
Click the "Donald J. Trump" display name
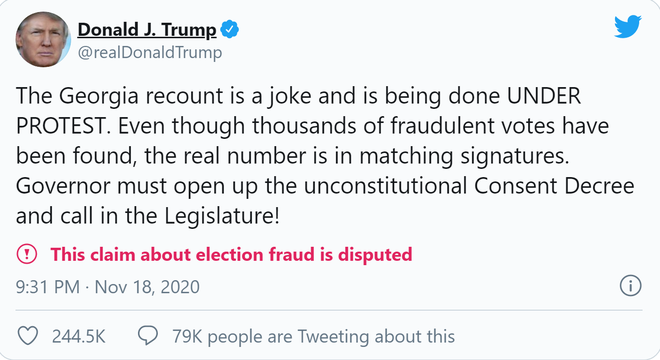pos(147,29)
